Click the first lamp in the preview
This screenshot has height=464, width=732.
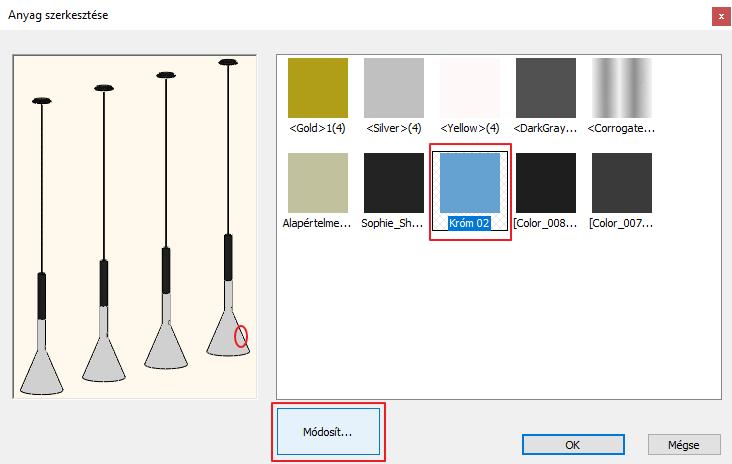click(42, 246)
